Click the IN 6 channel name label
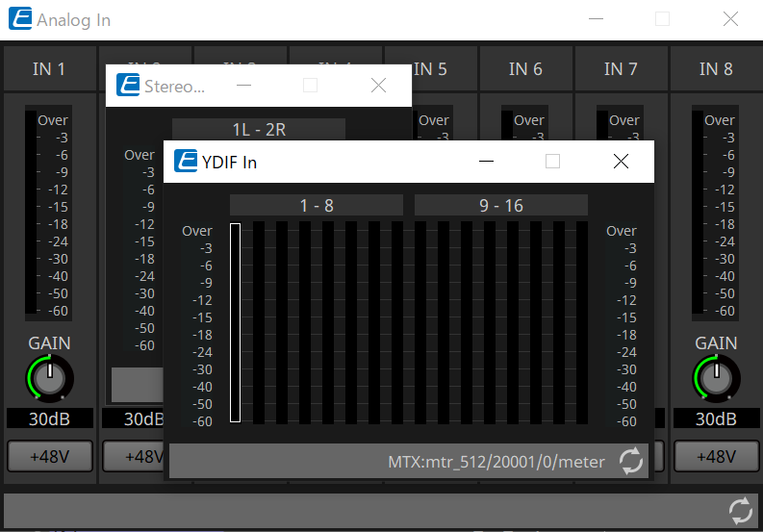 (525, 68)
